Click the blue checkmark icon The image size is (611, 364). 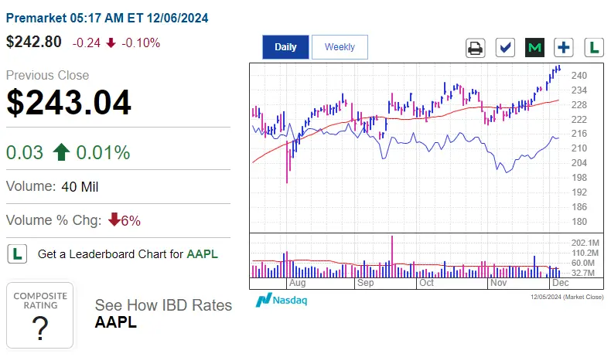pyautogui.click(x=505, y=48)
